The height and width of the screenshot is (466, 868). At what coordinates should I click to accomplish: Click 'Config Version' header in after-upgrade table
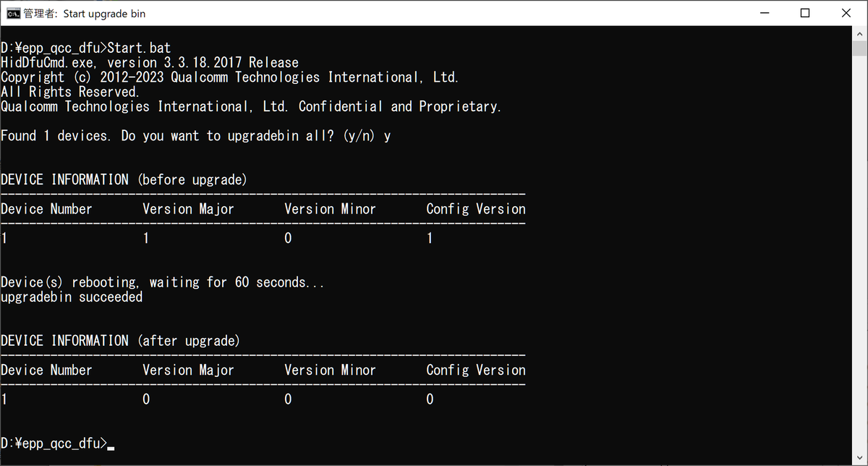pyautogui.click(x=476, y=370)
